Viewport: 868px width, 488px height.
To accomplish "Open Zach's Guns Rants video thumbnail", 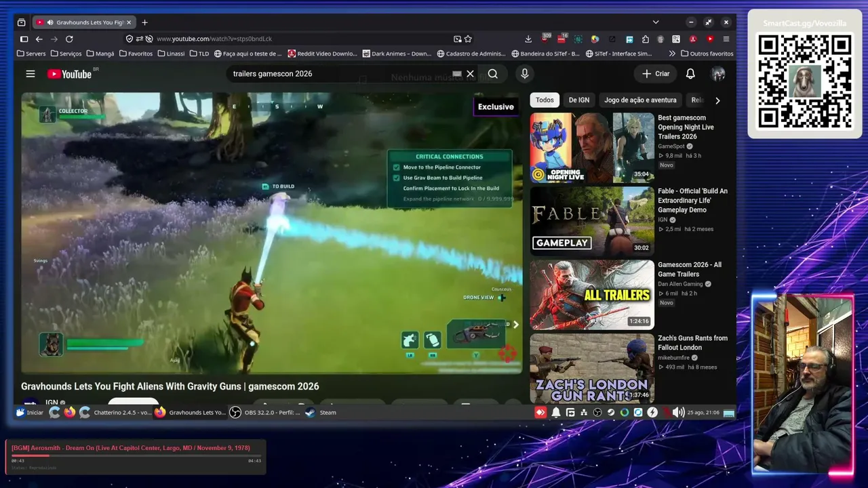I will [x=592, y=368].
